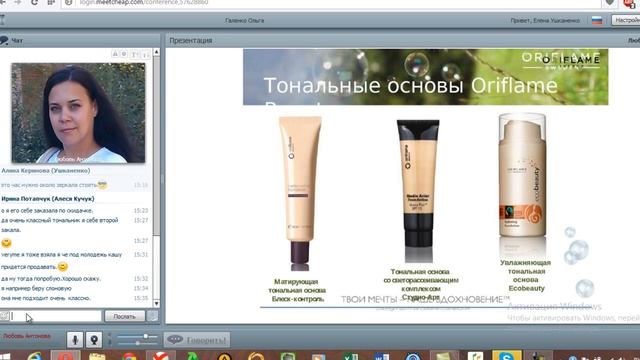640x360 pixels.
Task: Click the red extension icon in browser toolbar
Action: pos(629,4)
